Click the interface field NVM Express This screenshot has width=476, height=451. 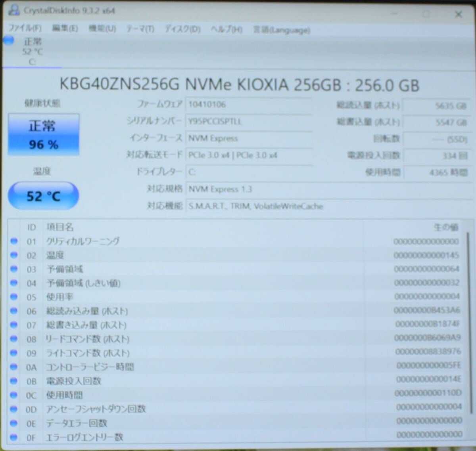click(248, 138)
